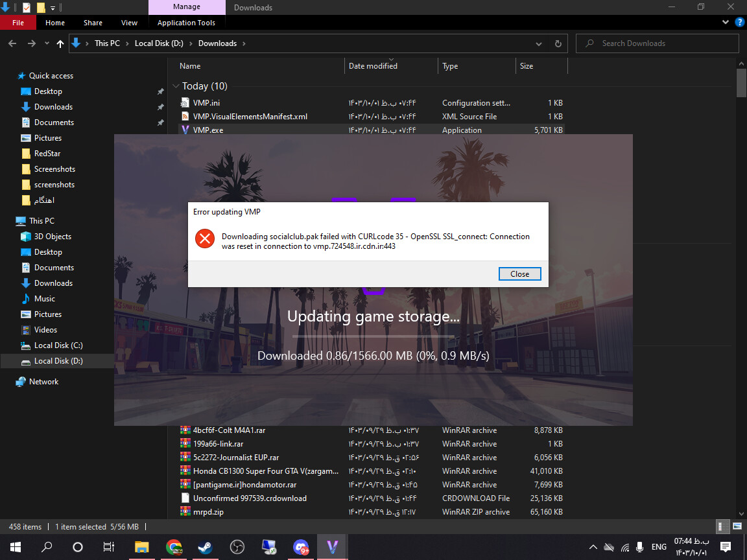Screen dimensions: 747x560
Task: Close the Error updating VMP dialog
Action: tap(519, 274)
